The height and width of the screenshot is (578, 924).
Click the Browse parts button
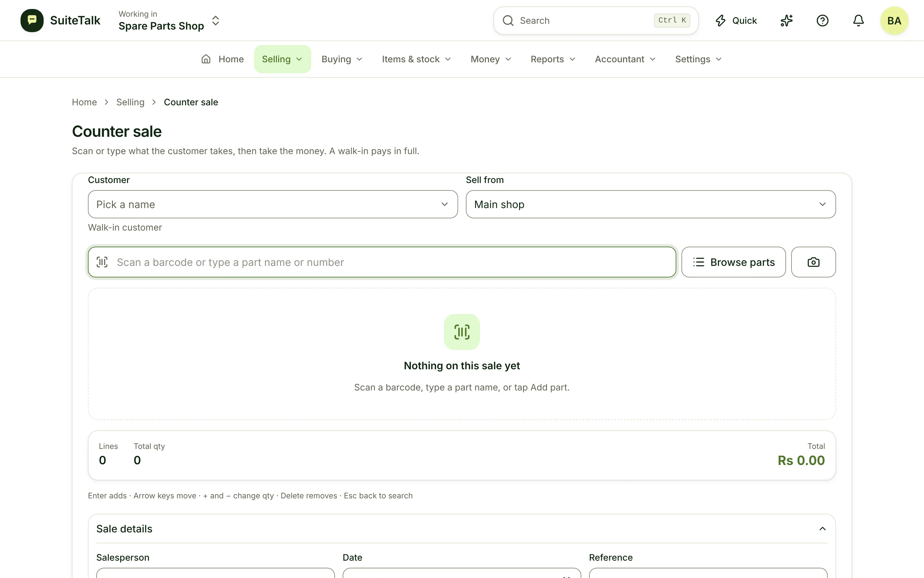[733, 262]
